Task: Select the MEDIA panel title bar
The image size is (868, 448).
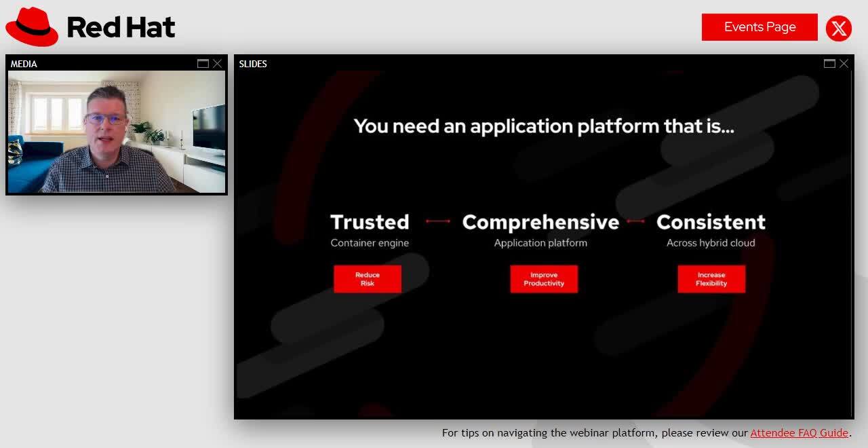Action: coord(102,64)
